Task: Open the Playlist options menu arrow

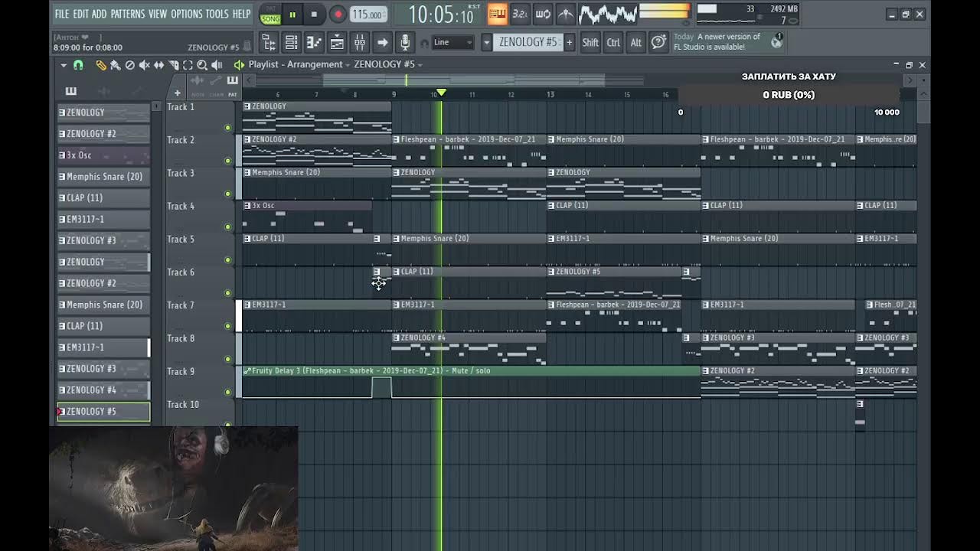Action: pos(64,65)
